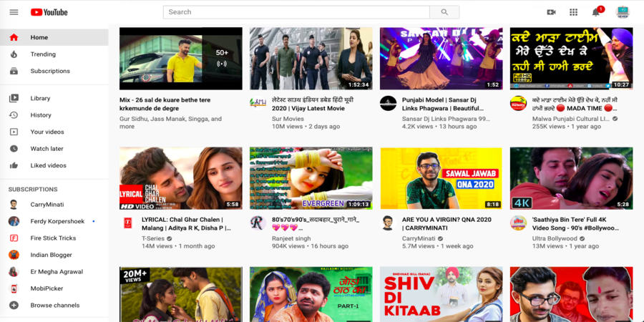Image resolution: width=644 pixels, height=322 pixels.
Task: Click Ultra Bollywood channel avatar
Action: pos(518,223)
